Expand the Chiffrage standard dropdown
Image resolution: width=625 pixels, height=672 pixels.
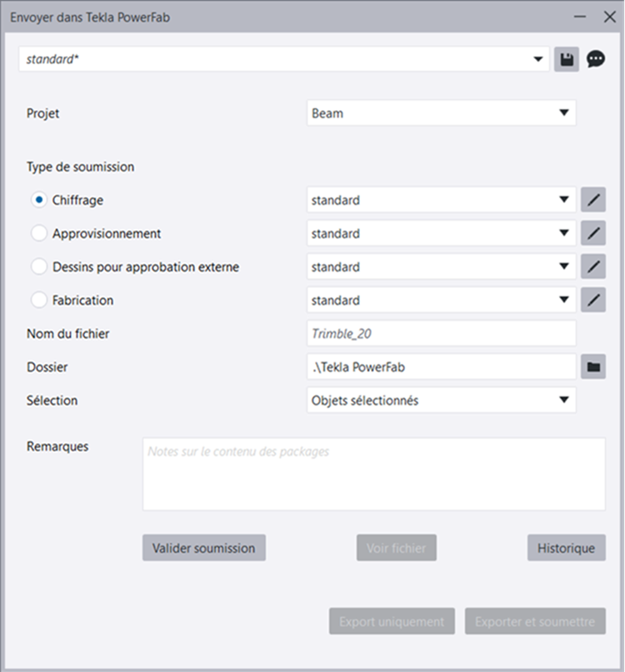pos(441,201)
